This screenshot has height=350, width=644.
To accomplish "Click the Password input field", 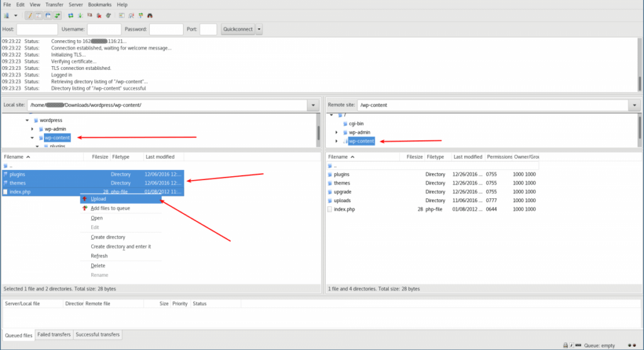I will [x=166, y=29].
